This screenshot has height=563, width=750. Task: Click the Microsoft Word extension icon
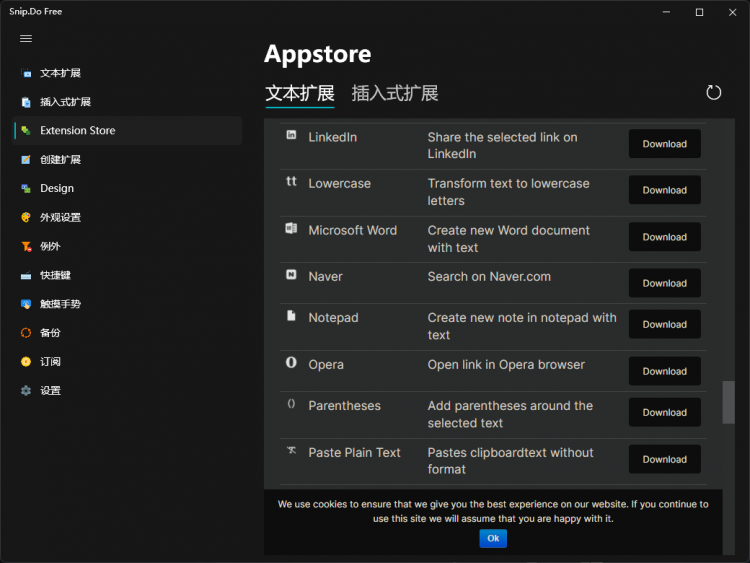[291, 229]
